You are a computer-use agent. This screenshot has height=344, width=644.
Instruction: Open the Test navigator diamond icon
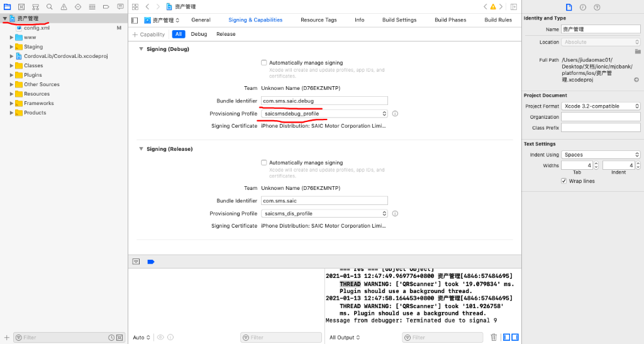tap(78, 6)
